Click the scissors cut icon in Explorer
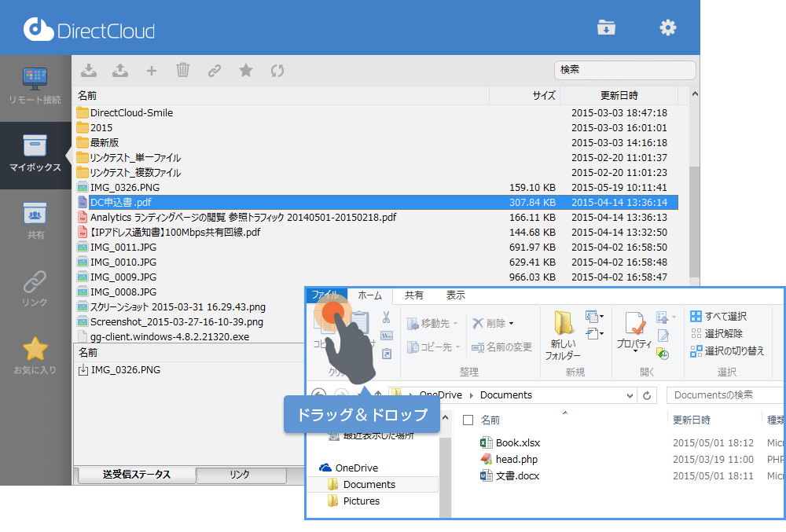The height and width of the screenshot is (532, 786). click(x=386, y=317)
